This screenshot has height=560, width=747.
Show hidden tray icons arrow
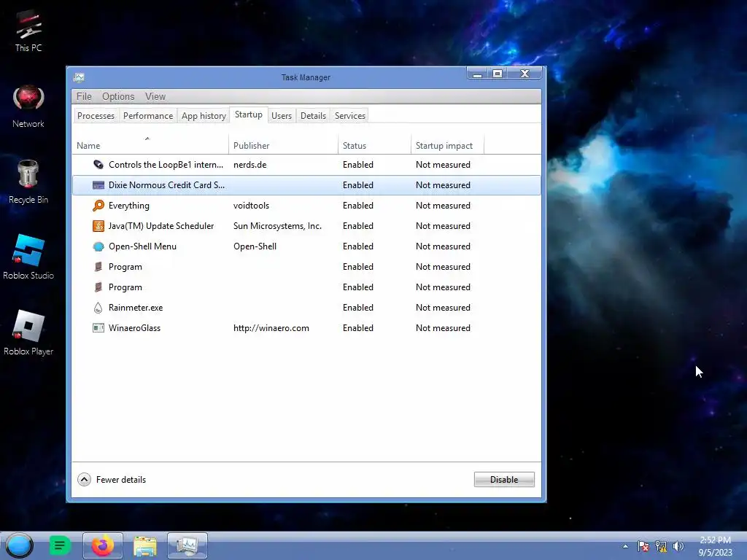click(625, 546)
